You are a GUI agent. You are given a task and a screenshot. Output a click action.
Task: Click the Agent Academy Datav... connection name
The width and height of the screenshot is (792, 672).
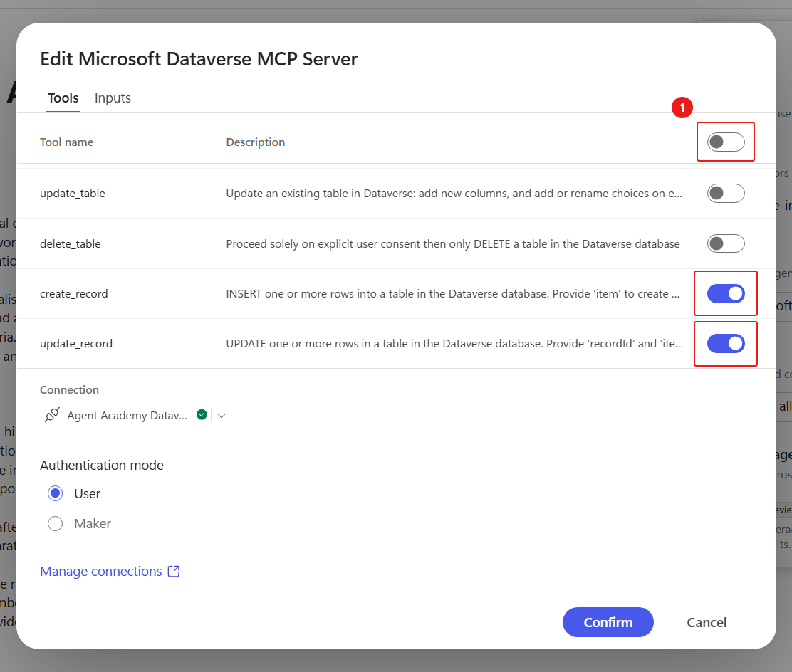coord(127,416)
